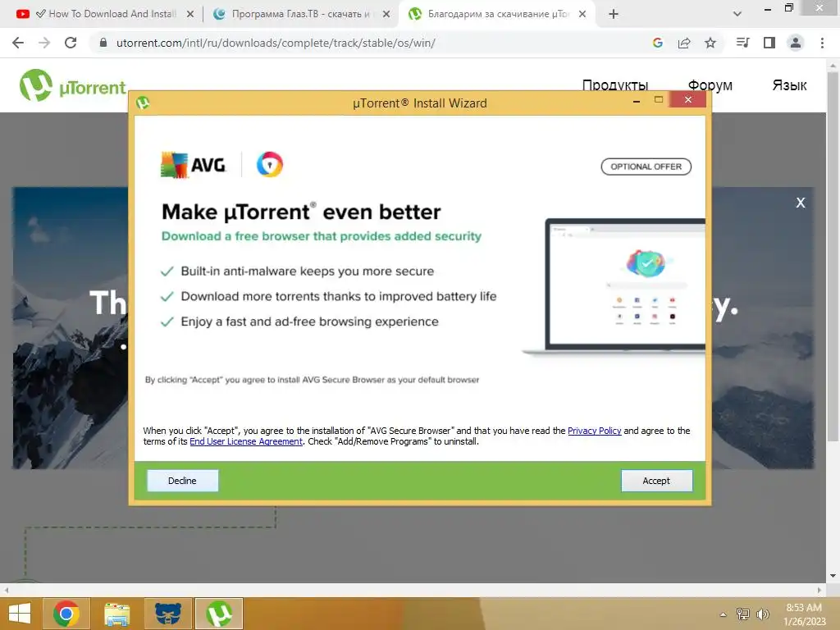840x630 pixels.
Task: Share this page using the share icon
Action: click(x=684, y=43)
